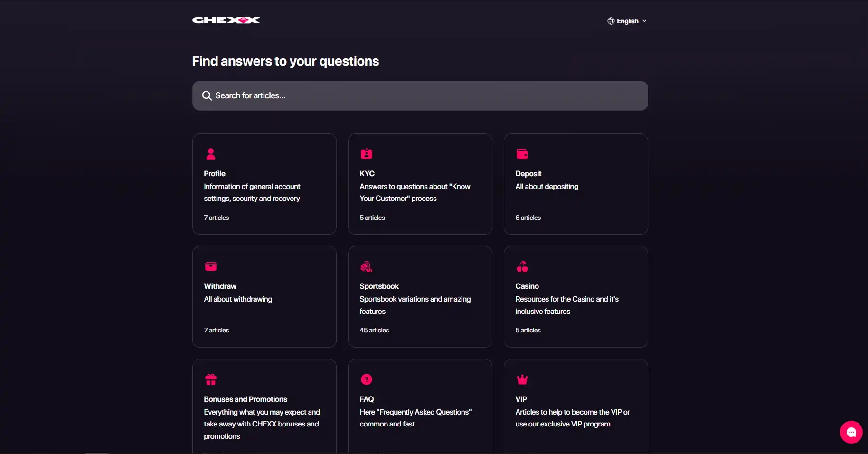Click the Sportsbook balls icon
The height and width of the screenshot is (454, 868).
pos(366,266)
